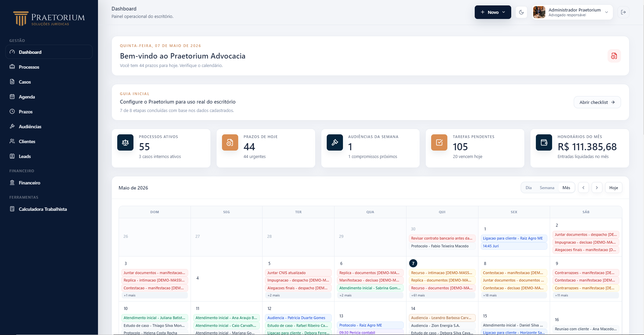Open the Novo dropdown button
Viewport: 644px width, 335px height.
click(x=493, y=12)
